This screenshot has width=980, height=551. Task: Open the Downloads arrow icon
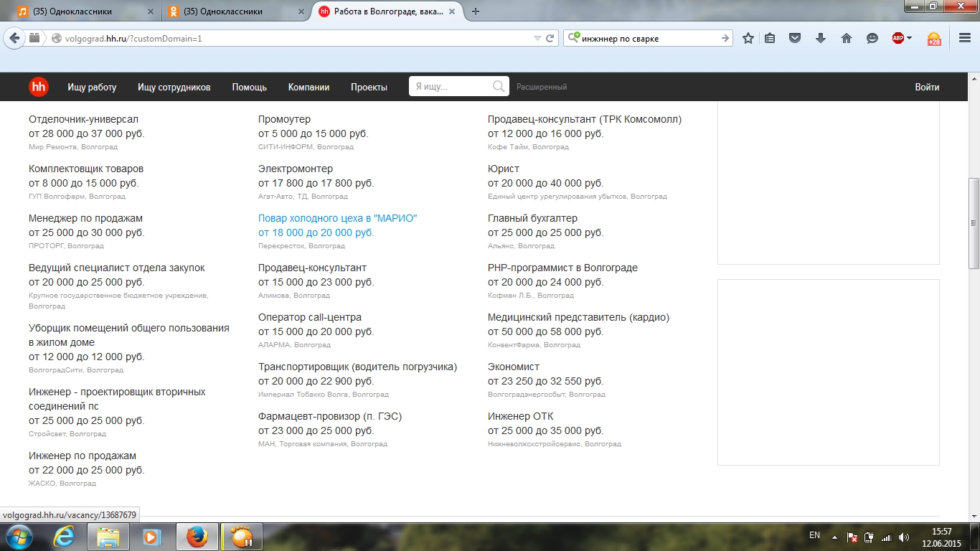821,39
